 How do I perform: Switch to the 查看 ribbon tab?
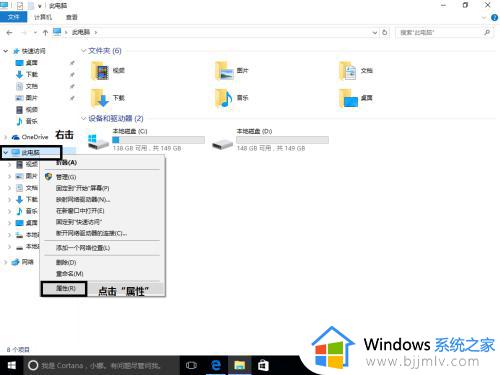click(x=72, y=17)
